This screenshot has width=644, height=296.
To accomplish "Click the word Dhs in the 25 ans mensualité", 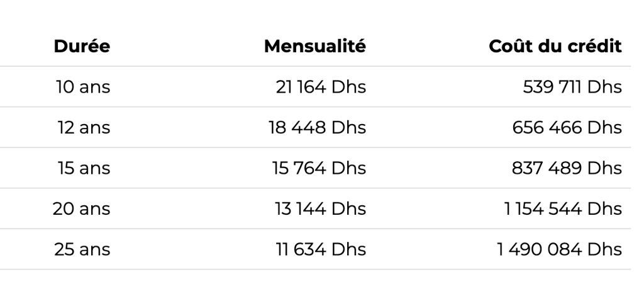I will click(348, 249).
